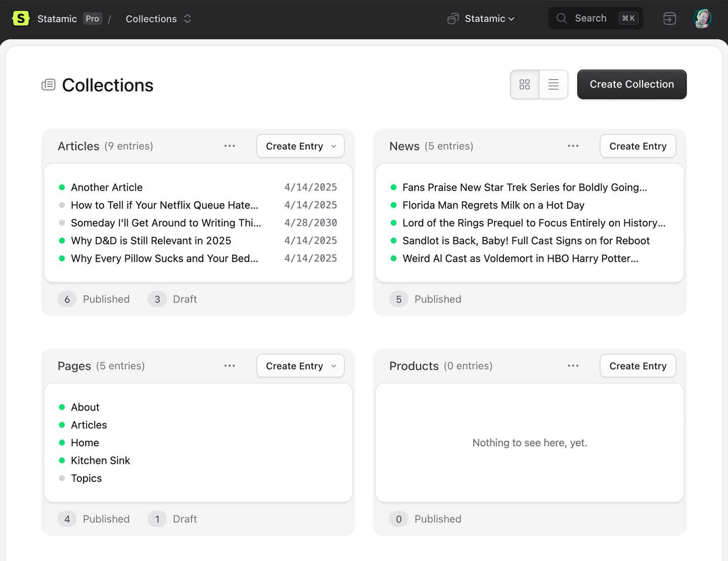Open the Products collection title
The width and height of the screenshot is (728, 561).
click(x=414, y=366)
